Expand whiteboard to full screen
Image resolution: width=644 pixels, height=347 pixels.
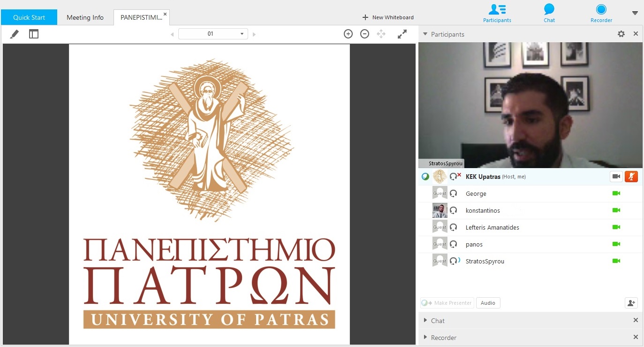click(x=402, y=34)
